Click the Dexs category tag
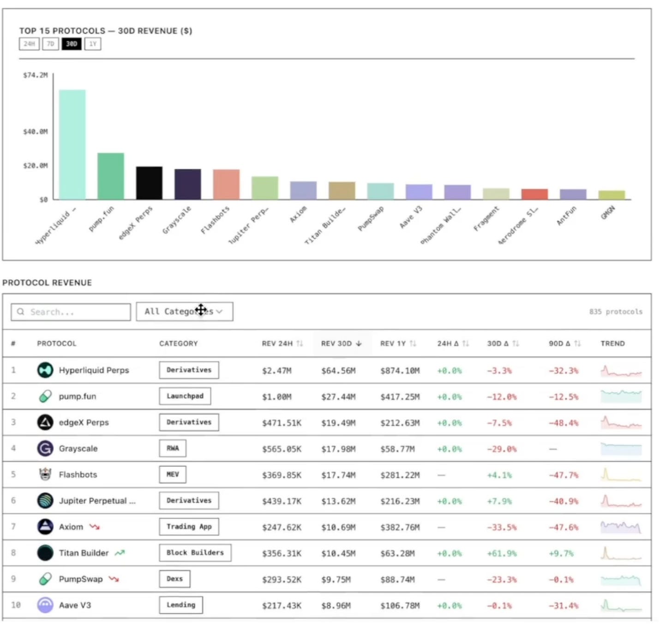Image resolution: width=672 pixels, height=631 pixels. point(175,579)
